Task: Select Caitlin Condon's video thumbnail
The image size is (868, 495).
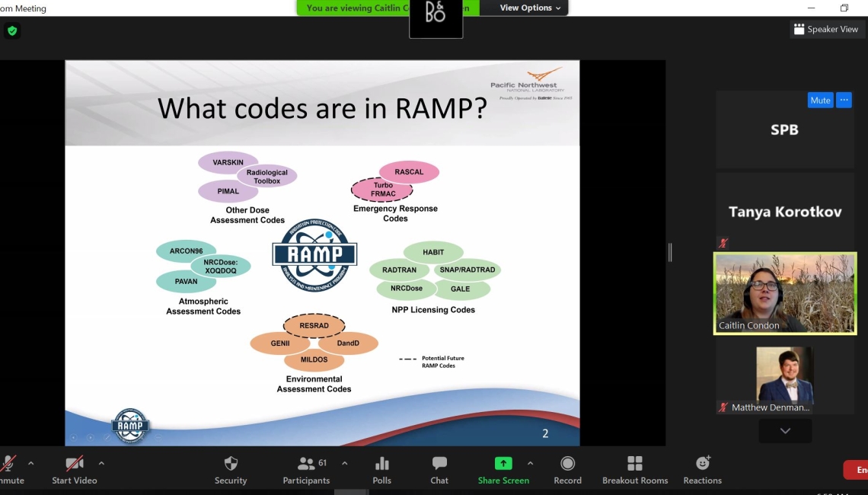Action: (784, 293)
